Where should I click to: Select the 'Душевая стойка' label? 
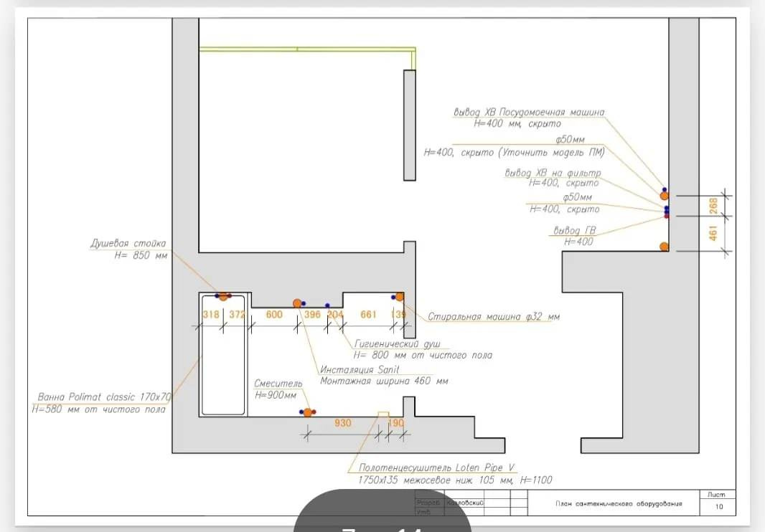pos(128,243)
